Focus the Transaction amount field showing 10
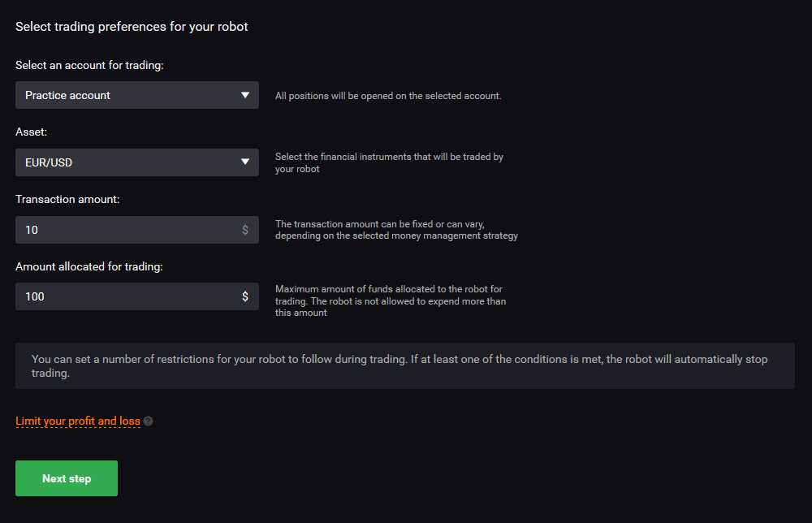Screen dimensions: 812x523 [136, 230]
